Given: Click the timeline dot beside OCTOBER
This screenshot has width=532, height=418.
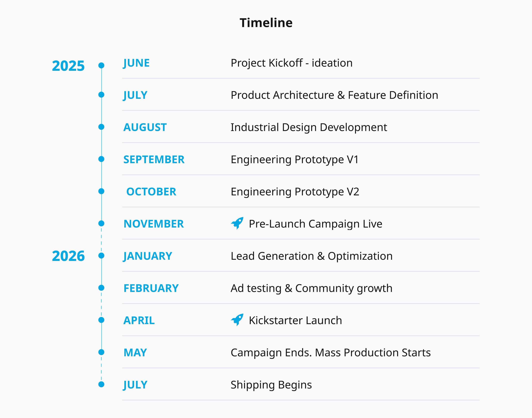Looking at the screenshot, I should pyautogui.click(x=101, y=191).
